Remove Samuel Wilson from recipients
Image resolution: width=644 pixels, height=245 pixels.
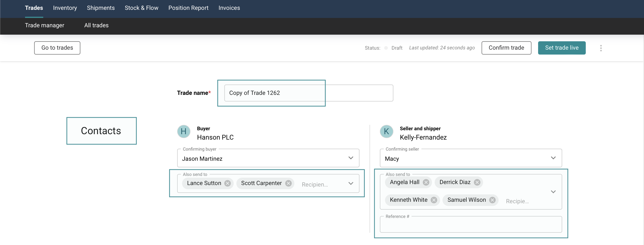(x=492, y=200)
